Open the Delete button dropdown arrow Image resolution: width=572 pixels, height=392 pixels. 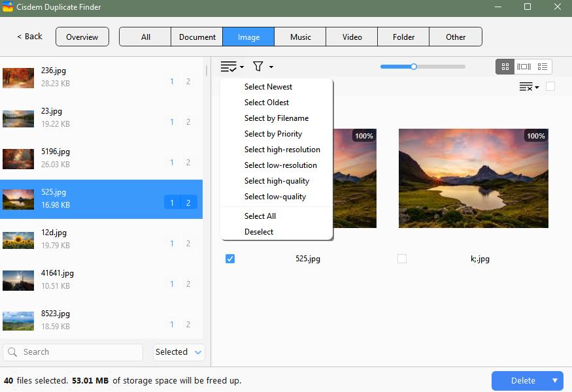tap(554, 380)
